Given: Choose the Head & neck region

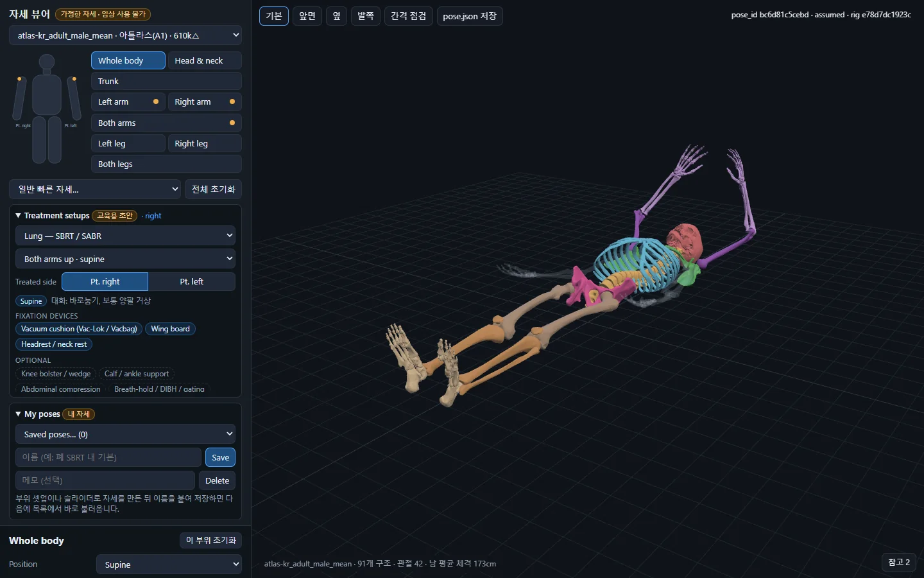Looking at the screenshot, I should 205,60.
